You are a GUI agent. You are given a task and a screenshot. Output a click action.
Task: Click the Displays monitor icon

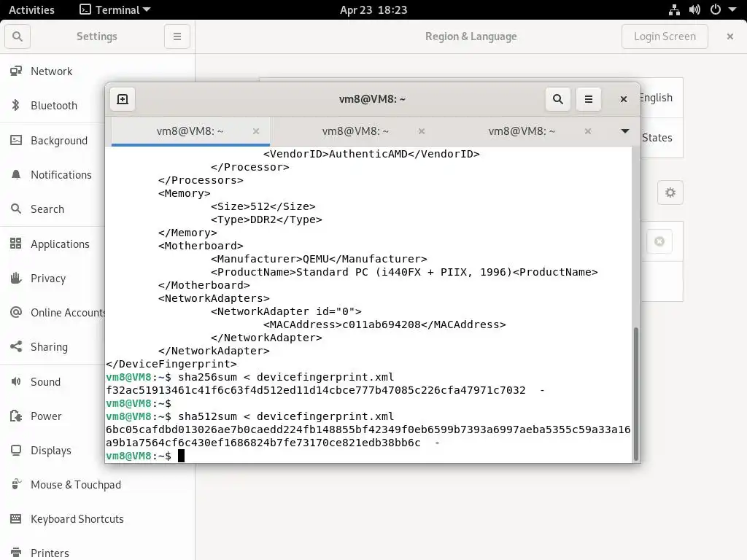click(16, 451)
